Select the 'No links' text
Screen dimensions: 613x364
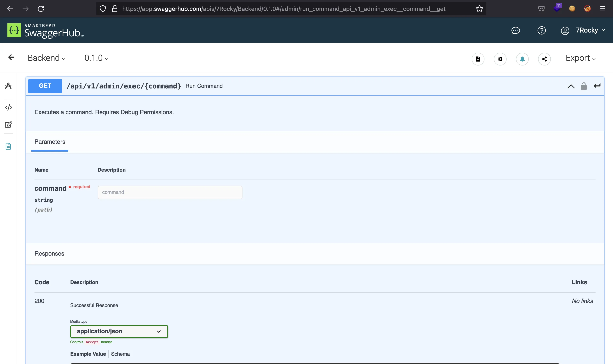[x=582, y=301]
